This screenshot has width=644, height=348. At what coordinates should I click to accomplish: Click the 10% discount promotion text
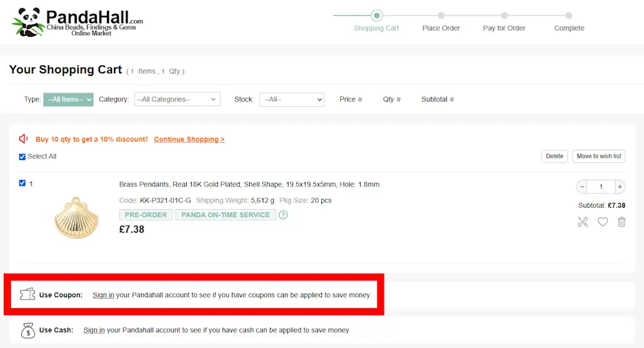91,139
